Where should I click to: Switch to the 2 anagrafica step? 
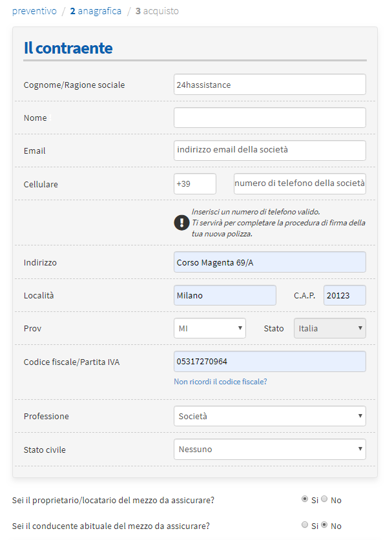pyautogui.click(x=96, y=11)
